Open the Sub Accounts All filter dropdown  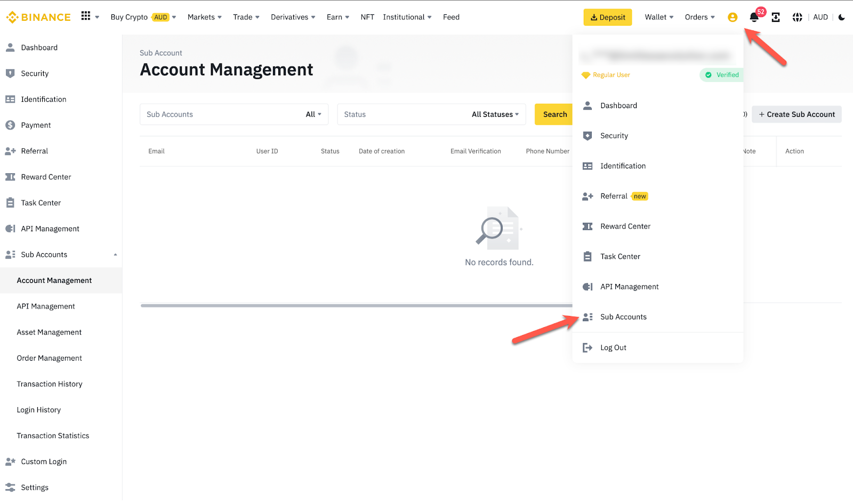pos(313,115)
